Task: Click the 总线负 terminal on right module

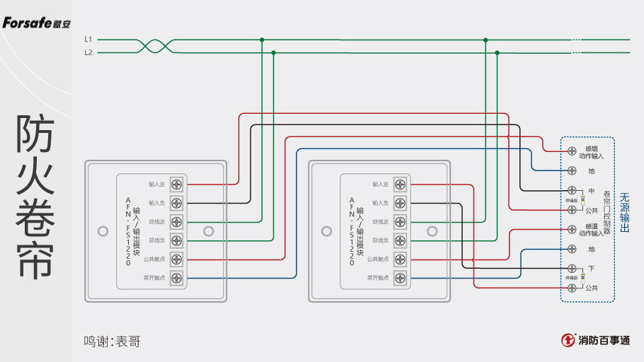Action: coord(400,240)
